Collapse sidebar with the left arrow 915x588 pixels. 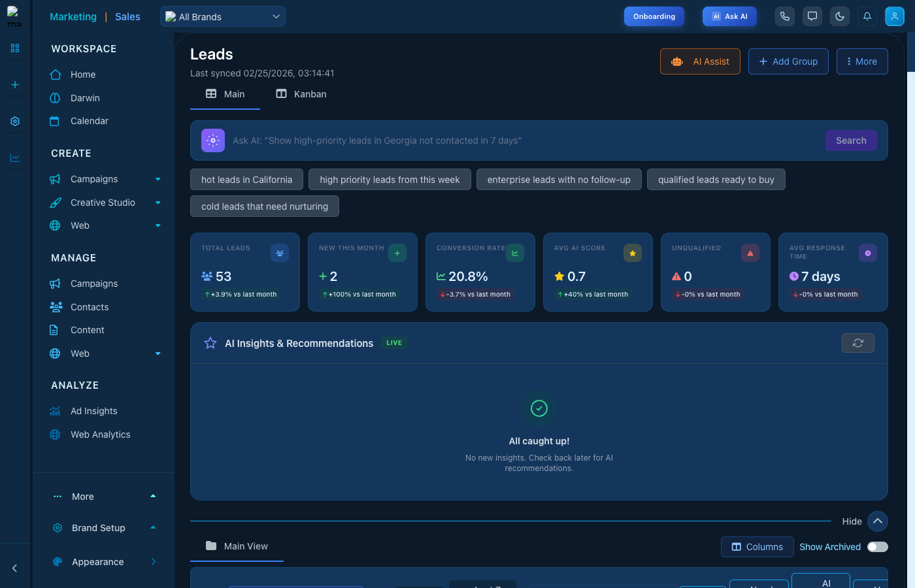pyautogui.click(x=15, y=568)
